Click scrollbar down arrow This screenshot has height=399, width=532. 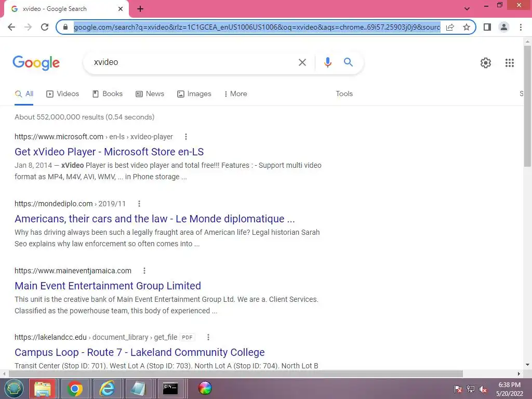click(x=527, y=365)
